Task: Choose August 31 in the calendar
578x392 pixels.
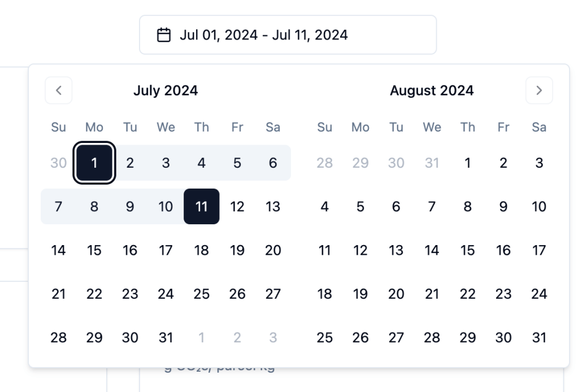Action: tap(539, 338)
